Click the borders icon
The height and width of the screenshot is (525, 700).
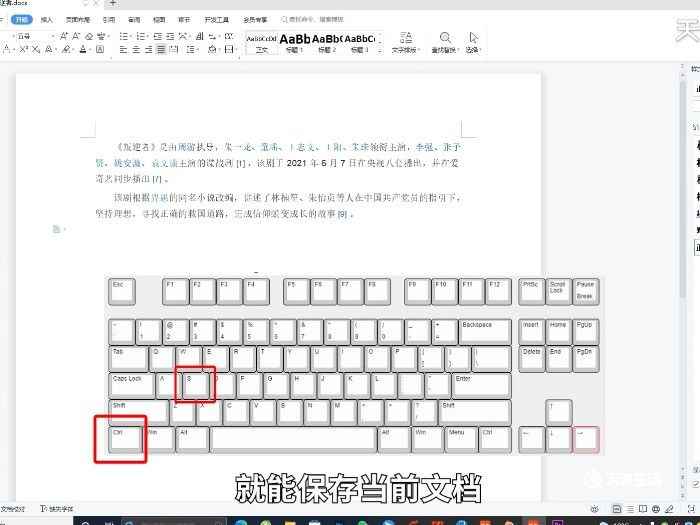(x=229, y=50)
